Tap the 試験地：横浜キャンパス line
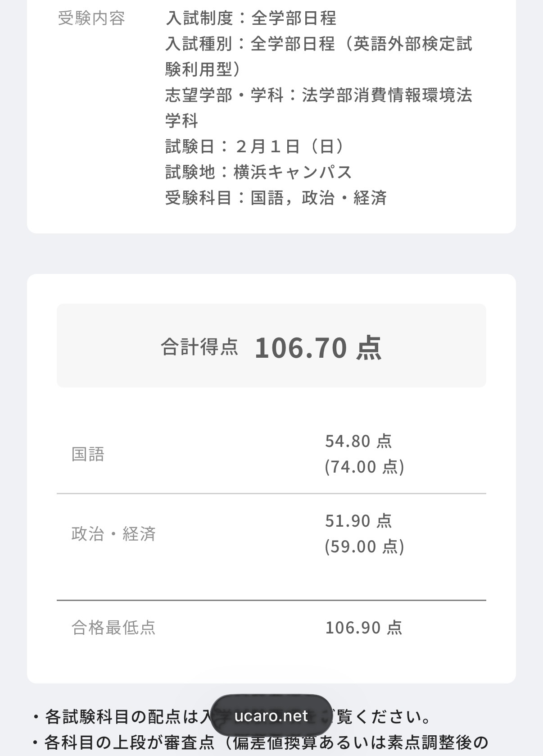The image size is (543, 756). 258,172
